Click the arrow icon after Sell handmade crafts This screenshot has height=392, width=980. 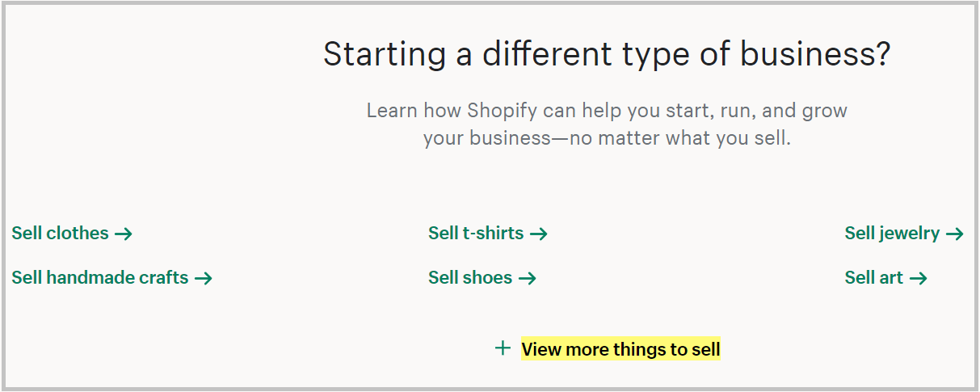click(203, 279)
